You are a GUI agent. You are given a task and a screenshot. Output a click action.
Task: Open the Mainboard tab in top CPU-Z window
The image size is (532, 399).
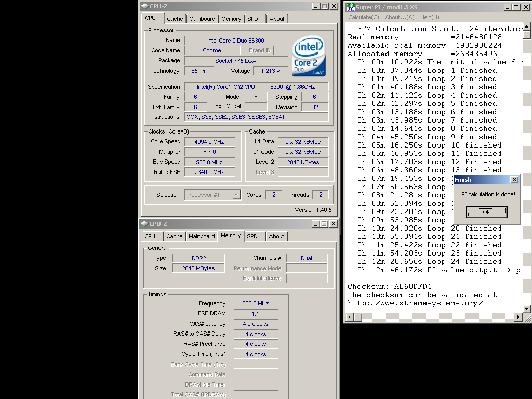click(202, 19)
